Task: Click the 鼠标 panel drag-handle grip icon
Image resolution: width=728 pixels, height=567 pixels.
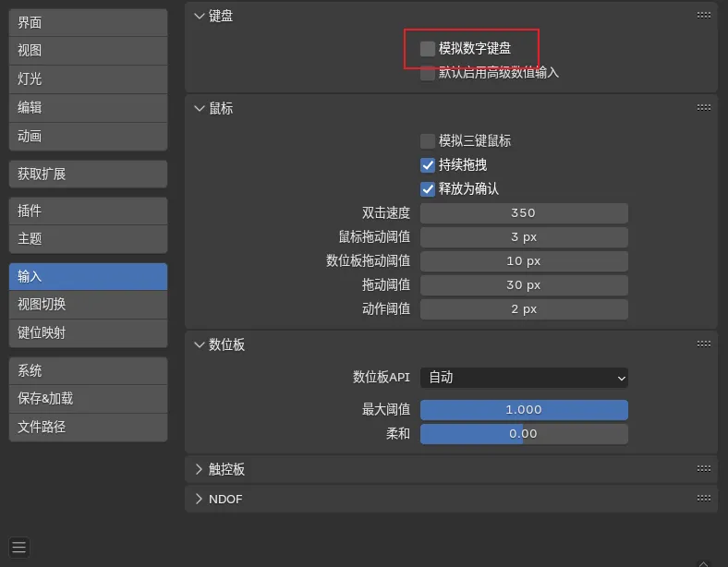Action: click(704, 108)
